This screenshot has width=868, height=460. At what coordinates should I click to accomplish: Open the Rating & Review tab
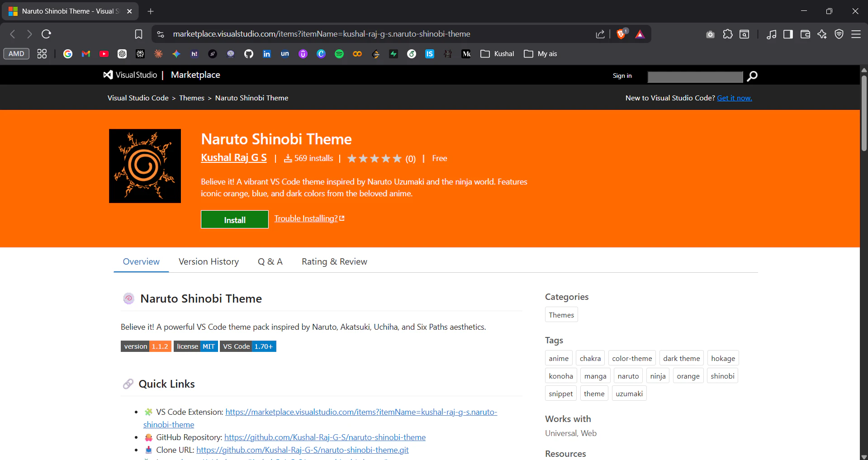(x=334, y=261)
